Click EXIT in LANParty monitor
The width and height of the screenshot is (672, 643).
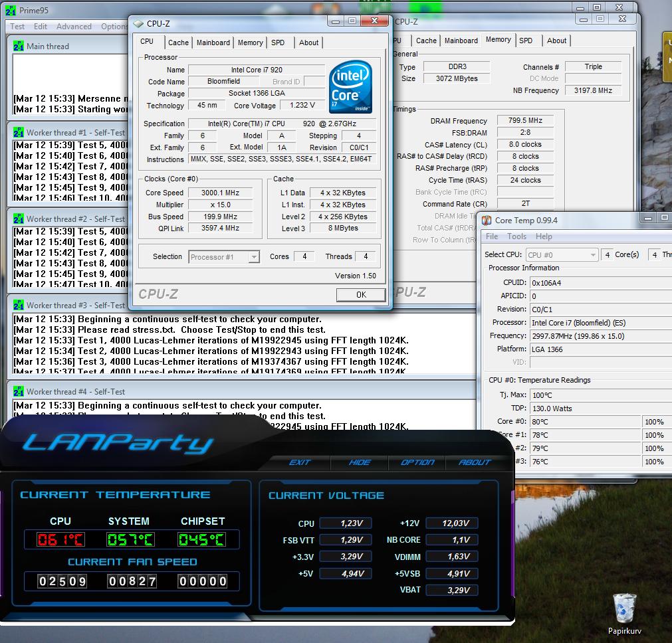click(x=299, y=462)
